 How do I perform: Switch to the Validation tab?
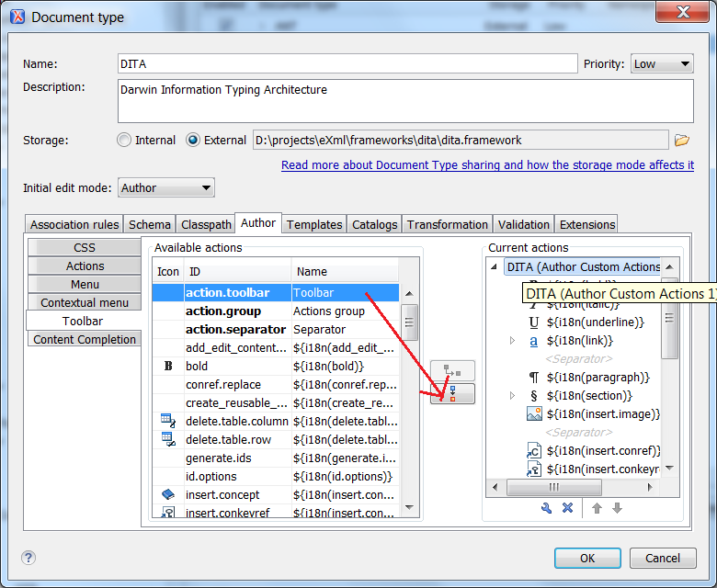click(x=523, y=224)
